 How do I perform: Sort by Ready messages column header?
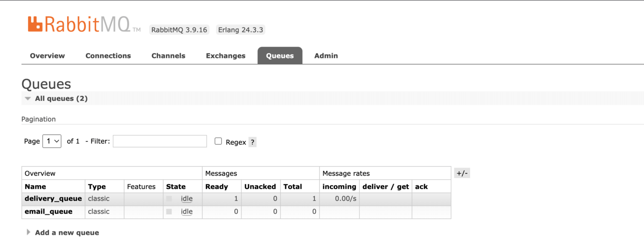pos(216,187)
